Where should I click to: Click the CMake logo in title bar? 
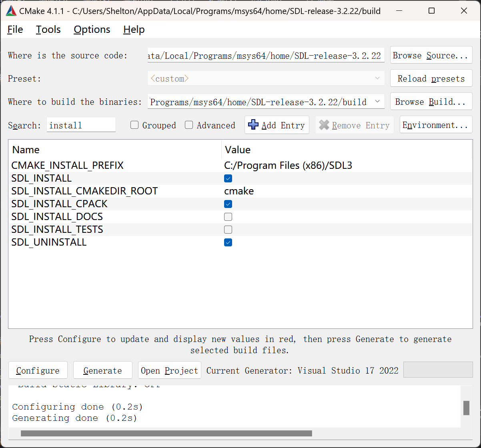tap(11, 11)
